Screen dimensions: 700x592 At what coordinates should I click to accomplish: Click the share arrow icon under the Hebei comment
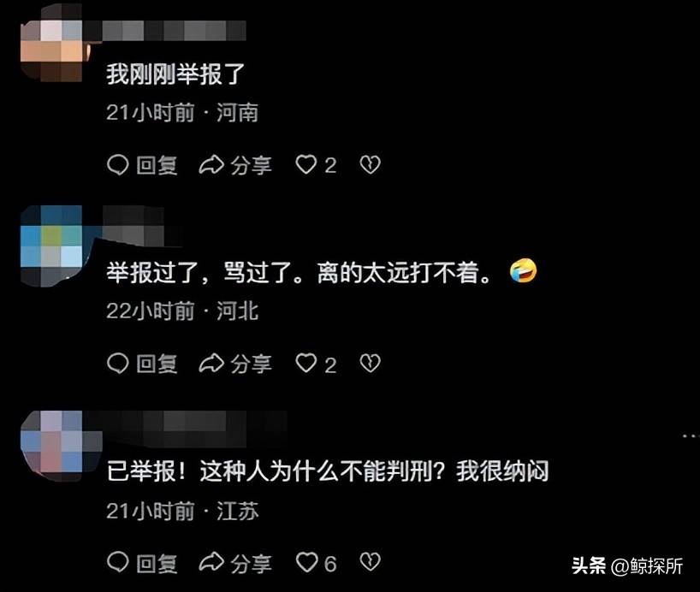(211, 364)
